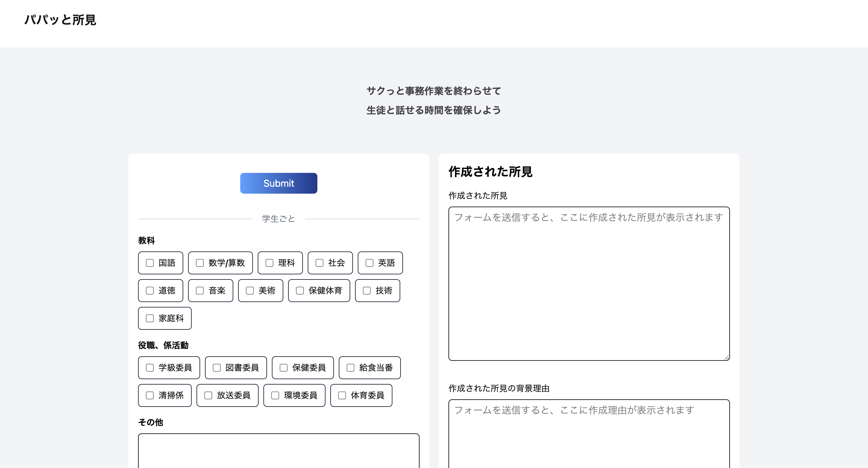Image resolution: width=868 pixels, height=468 pixels.
Task: Select the 数学/算数 subject checkbox
Action: 200,263
